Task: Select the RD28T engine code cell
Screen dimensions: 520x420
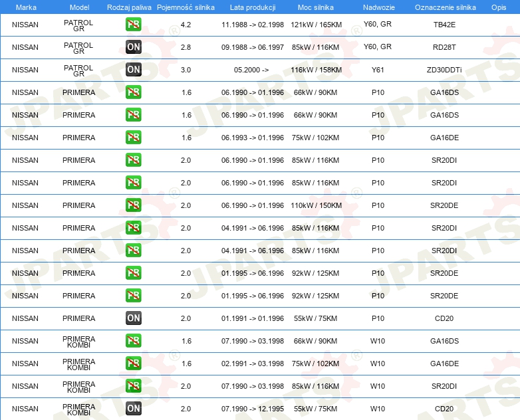Action: 444,47
